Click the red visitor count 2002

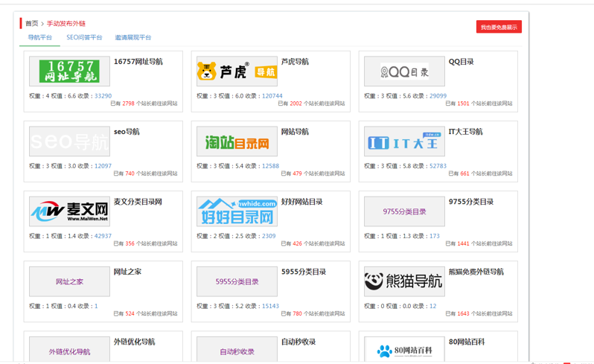point(296,103)
